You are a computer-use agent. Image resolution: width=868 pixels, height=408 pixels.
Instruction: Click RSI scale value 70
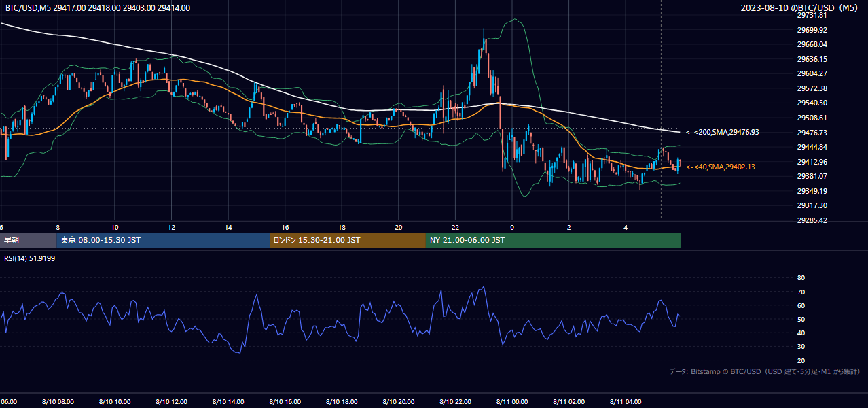[801, 292]
